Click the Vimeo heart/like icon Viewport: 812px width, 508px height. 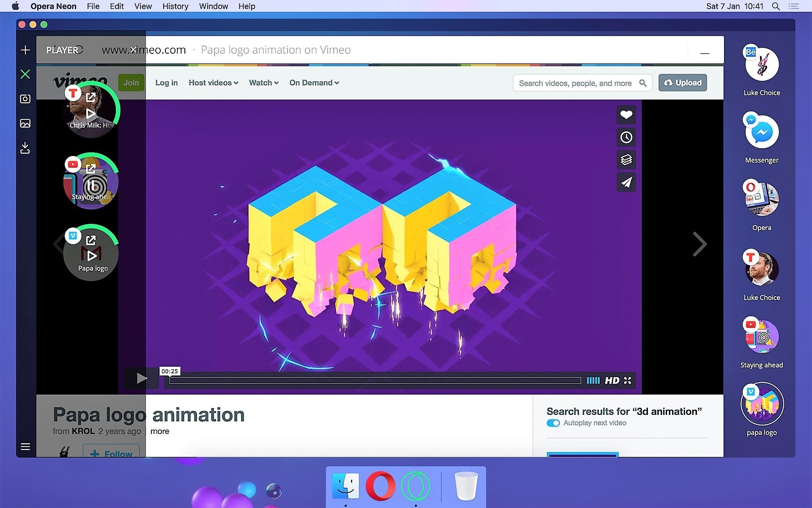click(626, 115)
